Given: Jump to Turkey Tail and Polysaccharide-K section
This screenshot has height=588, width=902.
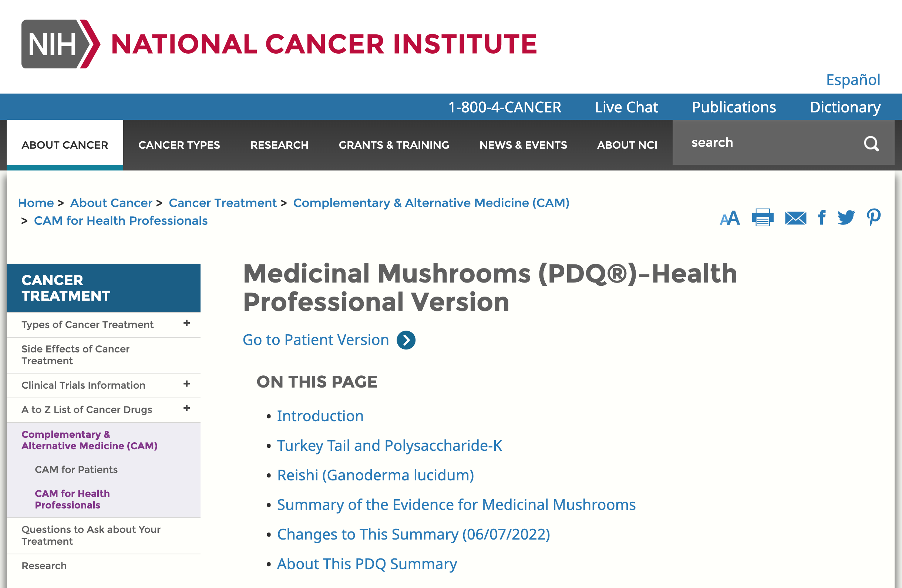Looking at the screenshot, I should (x=389, y=446).
